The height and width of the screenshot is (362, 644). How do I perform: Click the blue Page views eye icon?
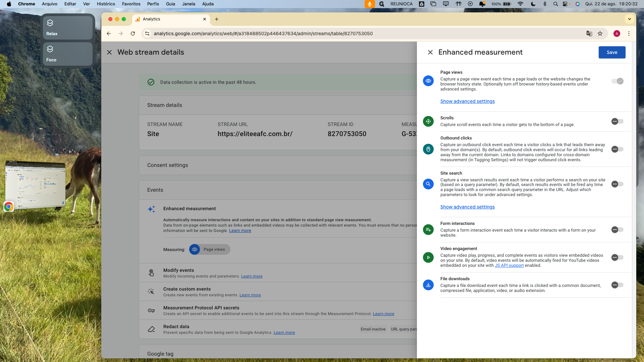coord(428,81)
